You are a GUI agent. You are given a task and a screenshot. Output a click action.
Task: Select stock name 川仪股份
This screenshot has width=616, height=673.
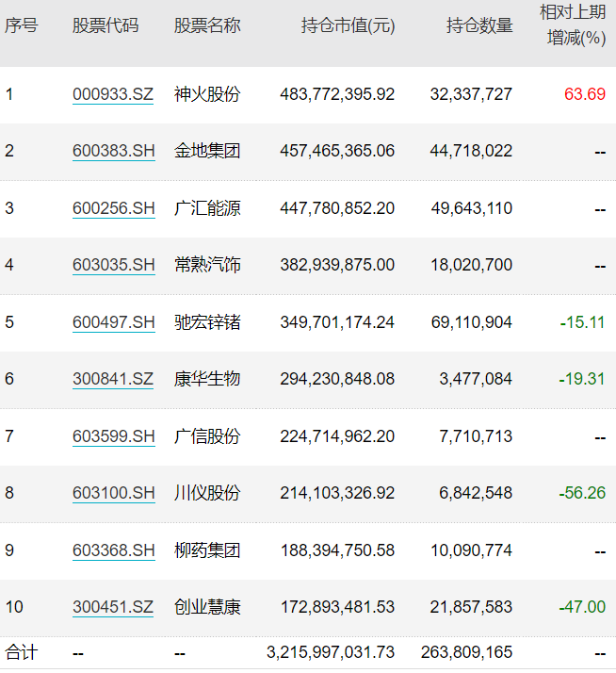[x=207, y=493]
